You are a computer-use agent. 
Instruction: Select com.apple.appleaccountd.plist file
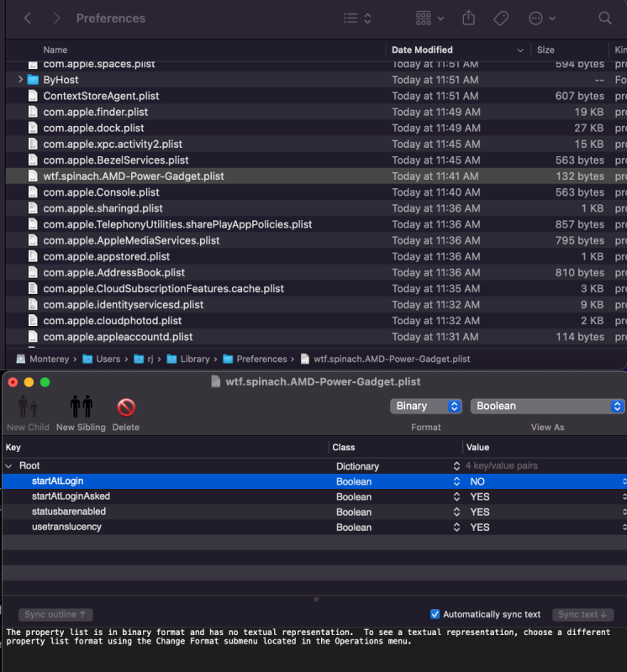click(118, 337)
